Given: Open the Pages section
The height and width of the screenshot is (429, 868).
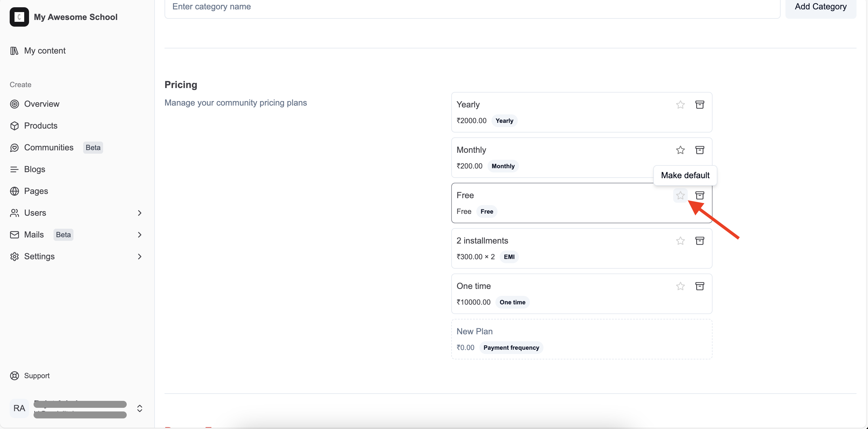Looking at the screenshot, I should [x=29, y=191].
